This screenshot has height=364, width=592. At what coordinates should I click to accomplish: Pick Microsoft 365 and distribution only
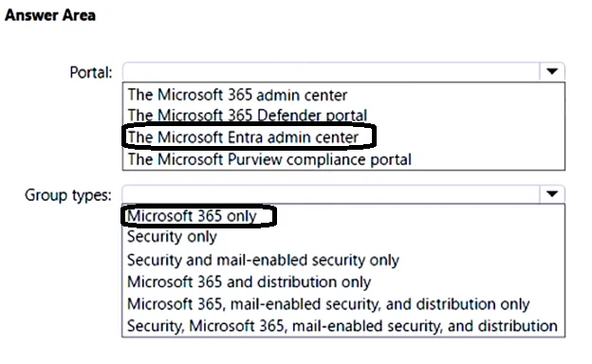tap(249, 282)
